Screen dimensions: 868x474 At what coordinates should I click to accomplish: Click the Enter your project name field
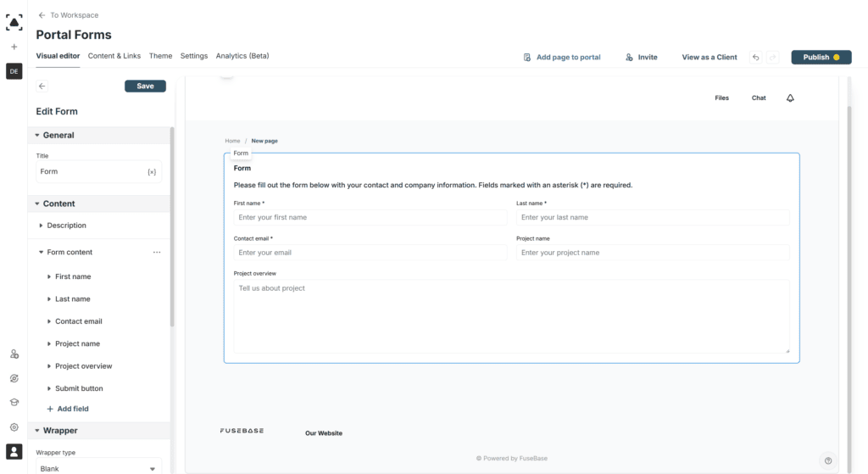point(653,253)
